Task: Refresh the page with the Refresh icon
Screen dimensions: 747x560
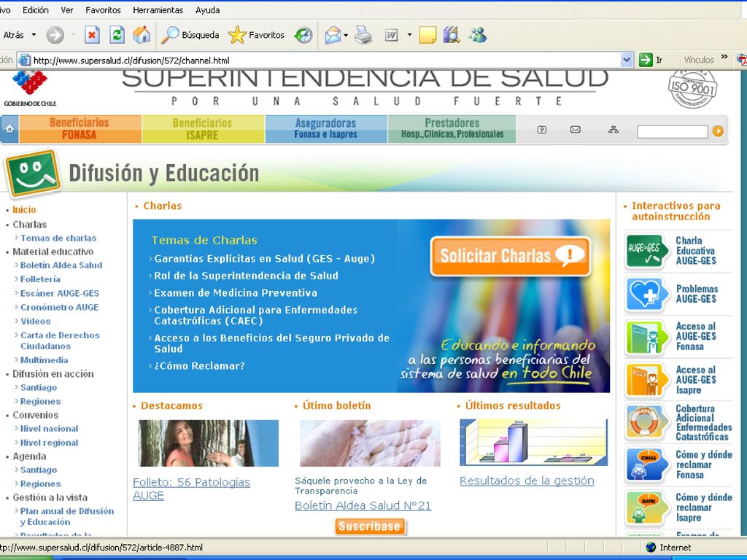Action: tap(117, 35)
